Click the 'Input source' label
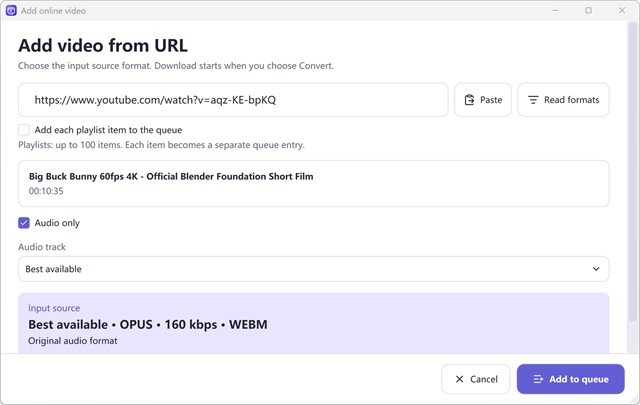640x405 pixels. point(54,308)
